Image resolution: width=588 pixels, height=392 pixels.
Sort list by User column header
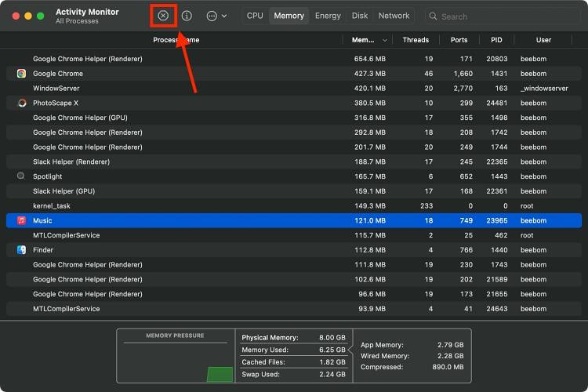(x=543, y=40)
